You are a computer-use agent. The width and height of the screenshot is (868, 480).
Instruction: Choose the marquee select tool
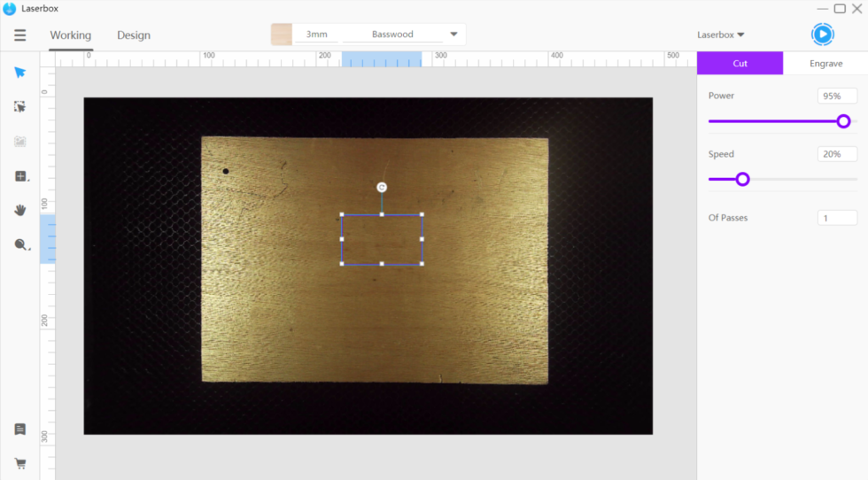point(20,106)
